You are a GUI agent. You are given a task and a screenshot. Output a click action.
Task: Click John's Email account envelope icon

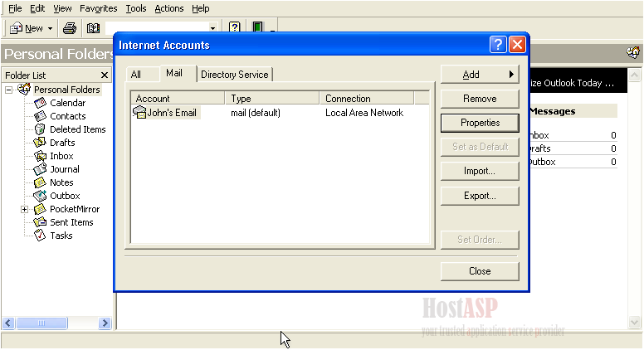tap(139, 112)
